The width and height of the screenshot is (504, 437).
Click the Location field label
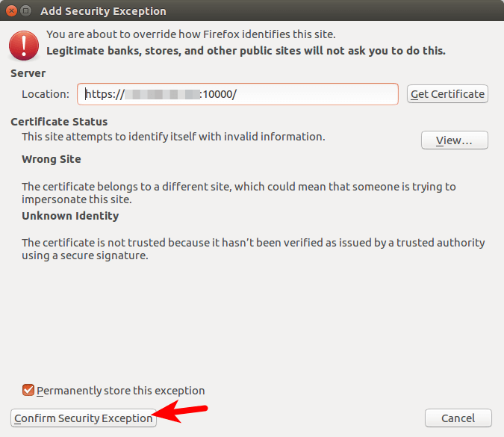tap(46, 94)
